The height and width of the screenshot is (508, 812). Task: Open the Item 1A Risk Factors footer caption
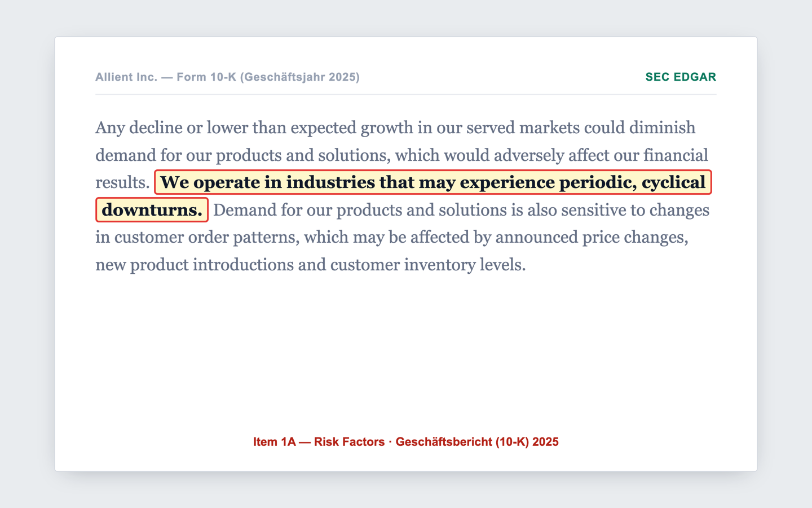[406, 442]
